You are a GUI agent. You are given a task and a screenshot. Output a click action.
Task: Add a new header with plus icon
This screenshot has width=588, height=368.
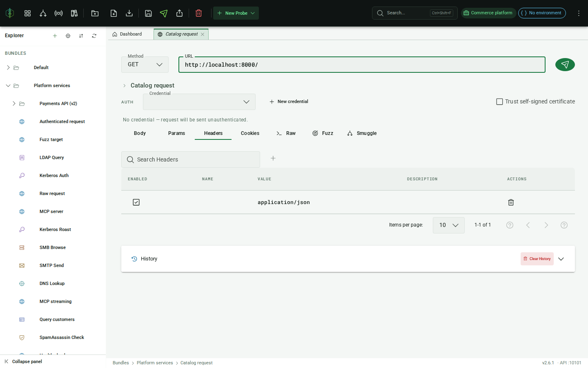(273, 158)
